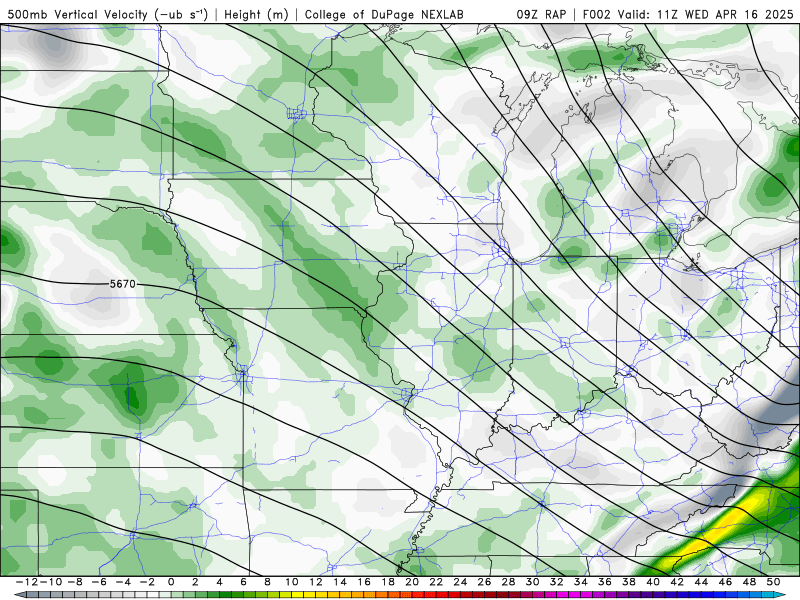Click the 6 color scale label
Viewport: 800px width, 600px height.
point(243,582)
